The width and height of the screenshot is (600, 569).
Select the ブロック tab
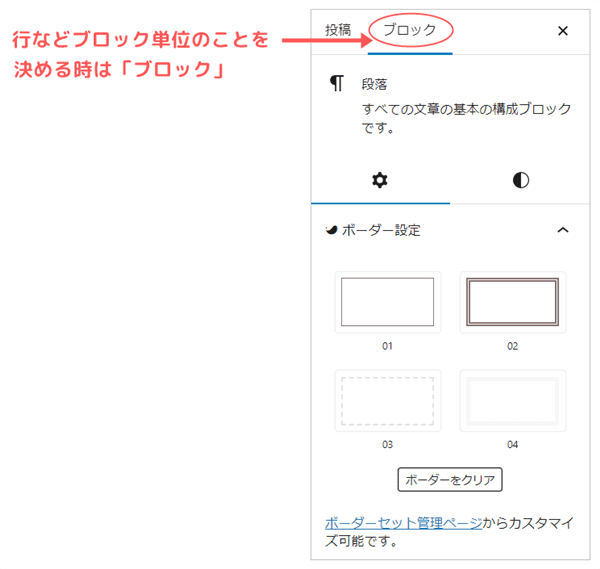410,30
